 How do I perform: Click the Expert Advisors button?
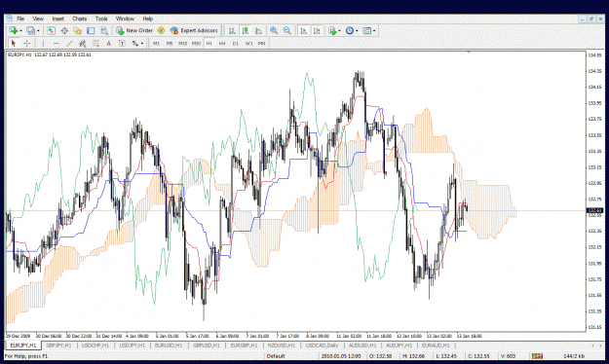[194, 30]
